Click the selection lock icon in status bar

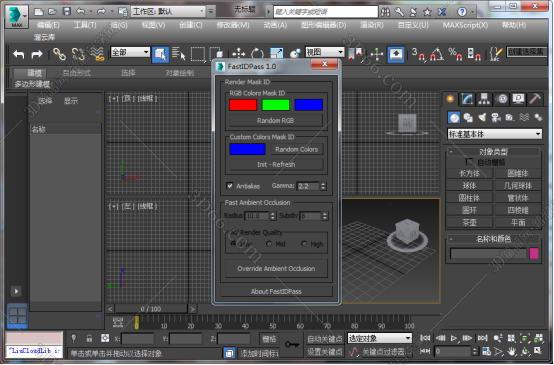tap(89, 338)
